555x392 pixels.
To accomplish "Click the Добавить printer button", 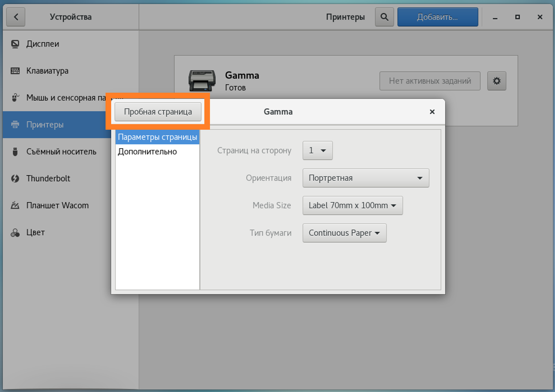I will (x=437, y=17).
